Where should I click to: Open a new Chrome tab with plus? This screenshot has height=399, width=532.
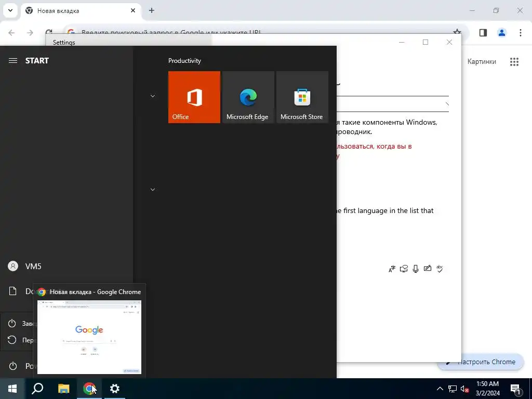pyautogui.click(x=152, y=10)
